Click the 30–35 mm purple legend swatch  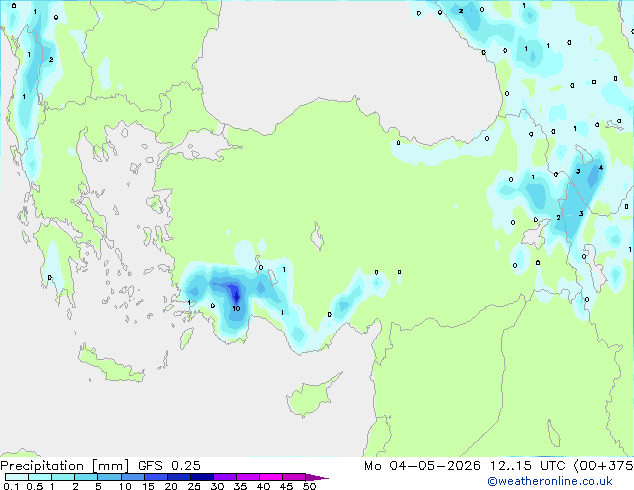225,477
